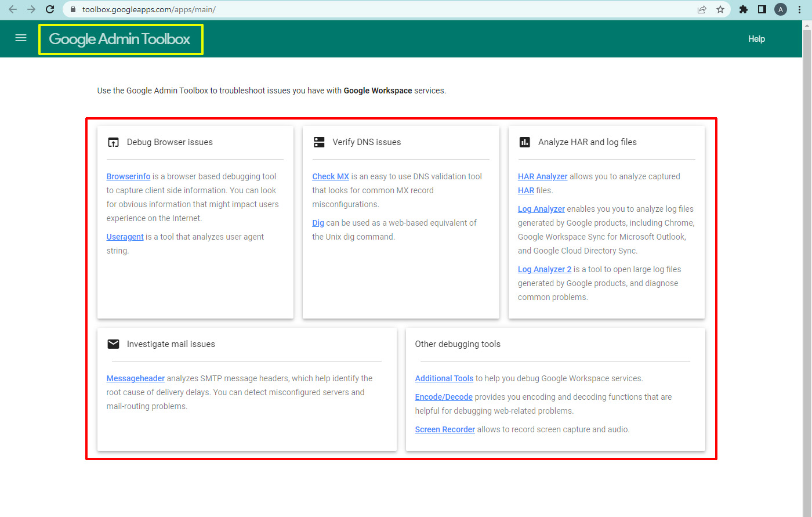The width and height of the screenshot is (812, 517).
Task: Open the profile avatar A
Action: pyautogui.click(x=781, y=9)
